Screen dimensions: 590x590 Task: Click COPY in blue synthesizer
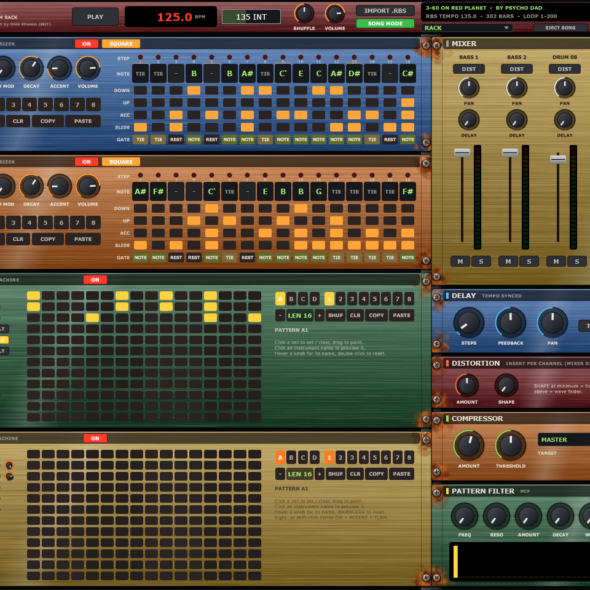pos(48,121)
